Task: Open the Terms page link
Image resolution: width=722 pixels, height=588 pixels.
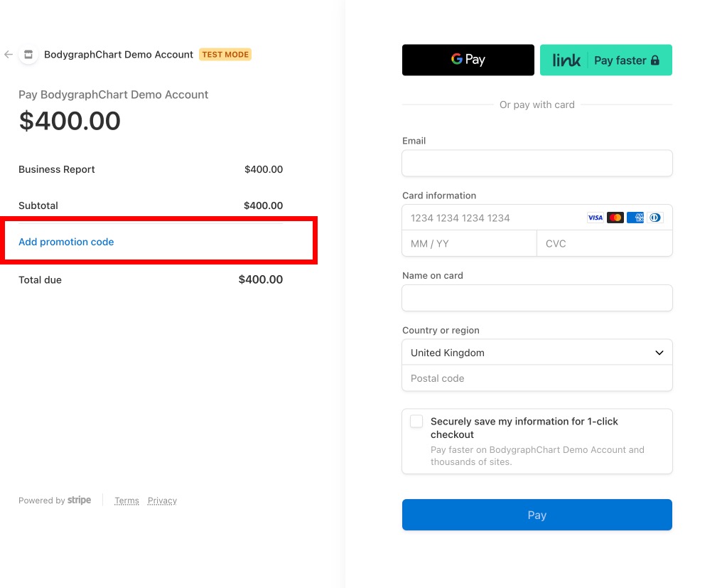Action: pos(126,500)
